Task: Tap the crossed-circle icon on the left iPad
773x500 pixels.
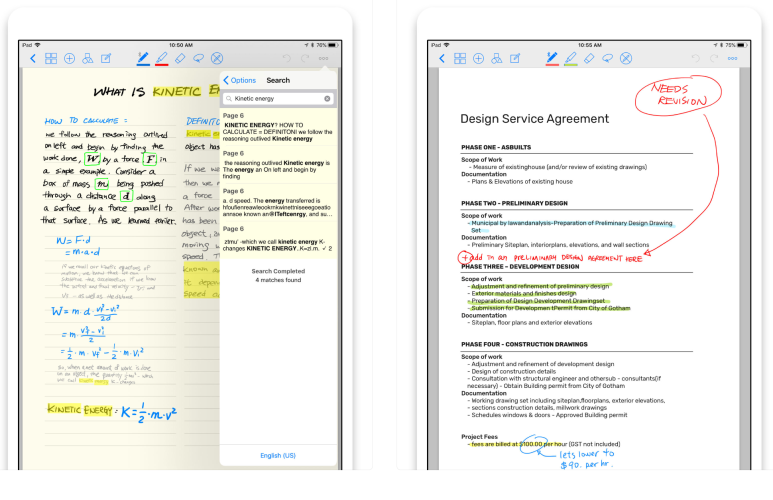Action: pos(217,59)
